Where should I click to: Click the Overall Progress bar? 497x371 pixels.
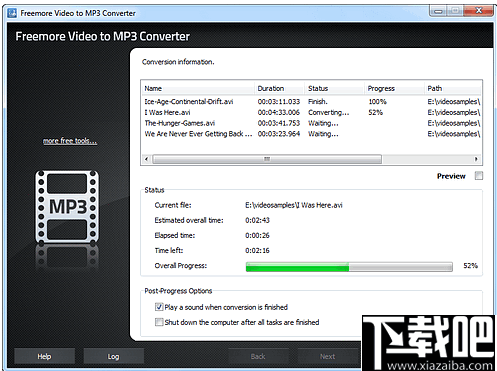(349, 267)
